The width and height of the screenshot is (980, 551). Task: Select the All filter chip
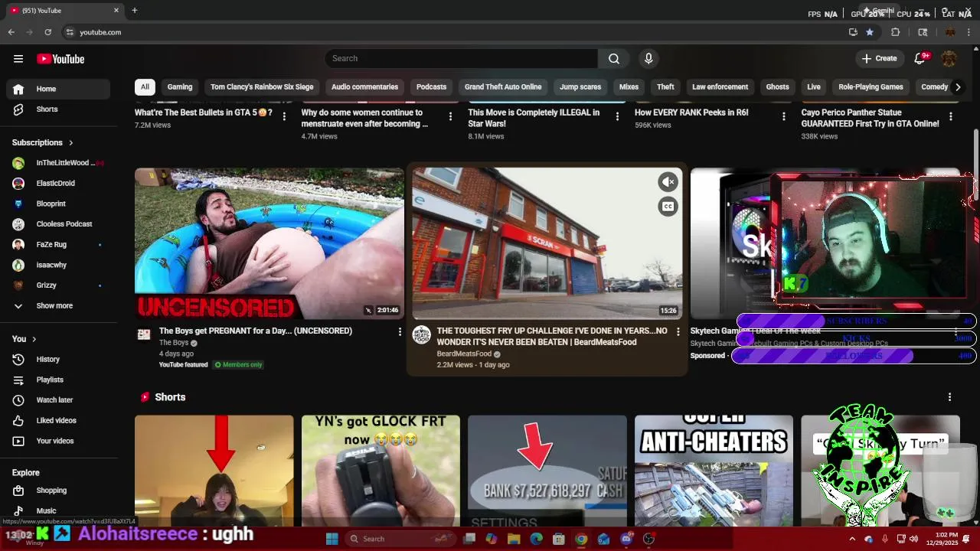(145, 87)
